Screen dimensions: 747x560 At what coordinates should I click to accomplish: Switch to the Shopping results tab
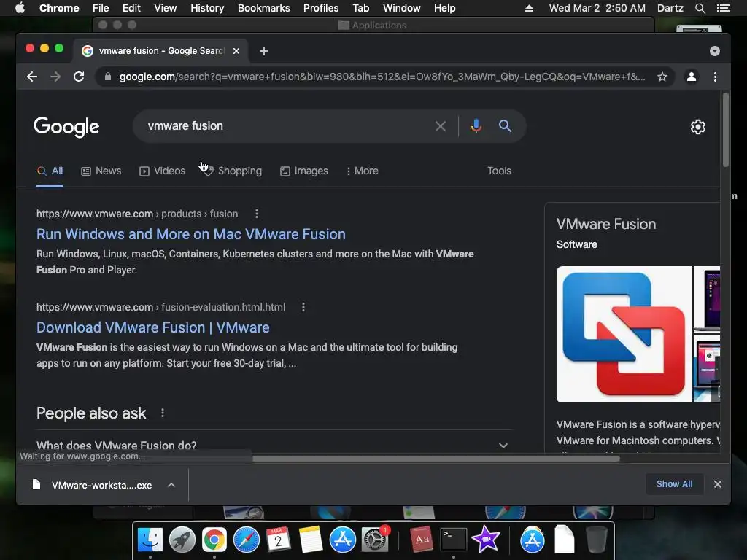(x=233, y=171)
